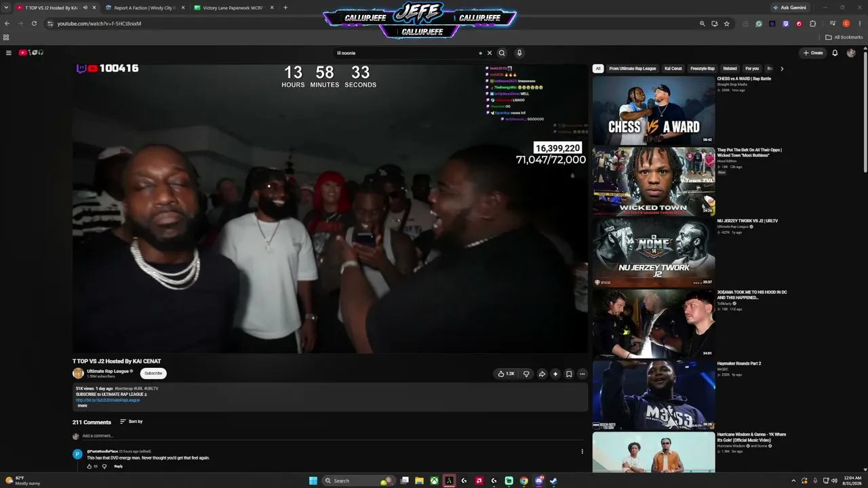Screen dimensions: 868x488
Task: Click '3O$AMA TOOK ME TO HIS HOOD' title
Action: click(x=751, y=295)
